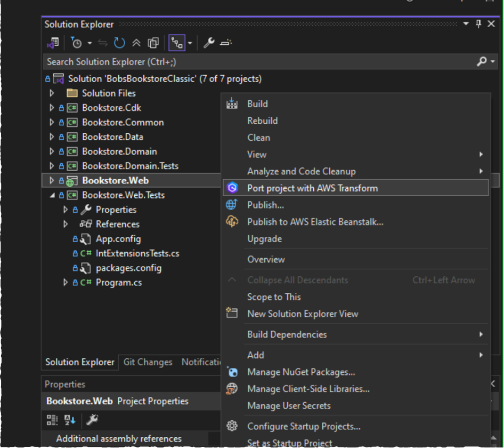Pin the Solution Explorer panel with auto-hide
The width and height of the screenshot is (504, 448).
478,24
